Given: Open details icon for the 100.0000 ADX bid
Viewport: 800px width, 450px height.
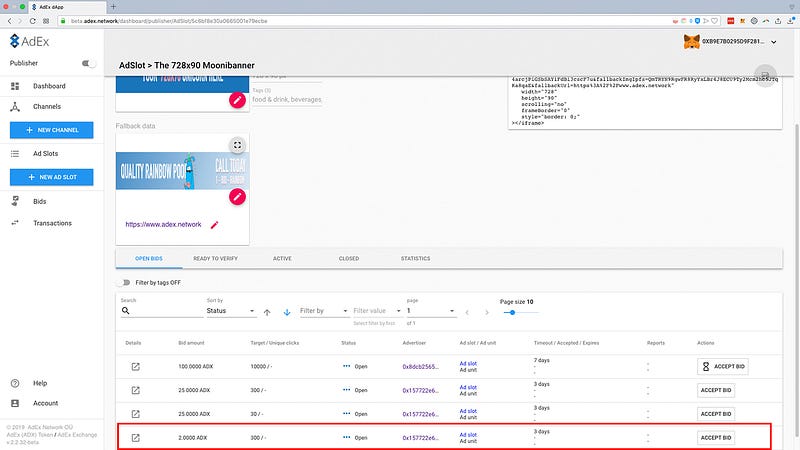Looking at the screenshot, I should [135, 366].
